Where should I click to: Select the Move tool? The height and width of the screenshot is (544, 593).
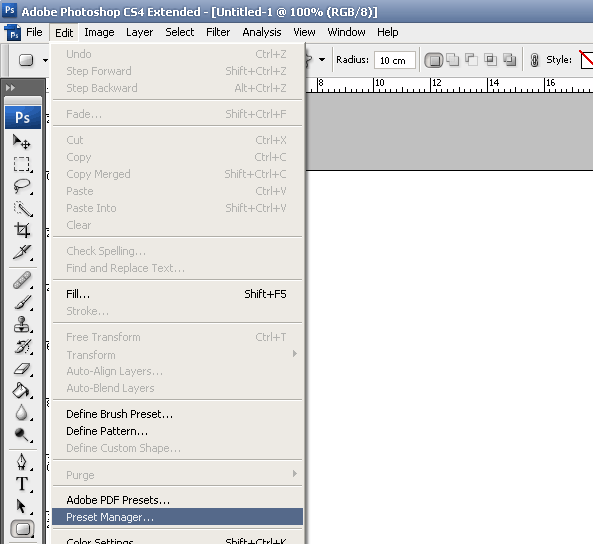click(22, 143)
